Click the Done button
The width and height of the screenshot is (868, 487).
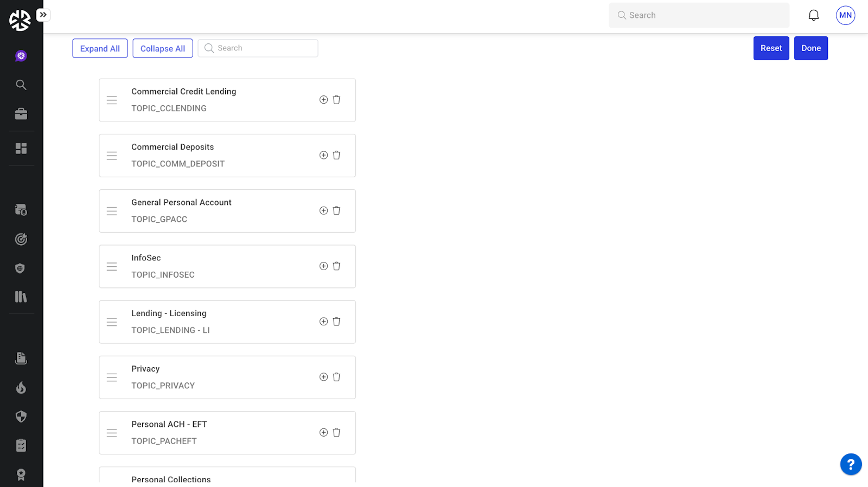point(810,48)
